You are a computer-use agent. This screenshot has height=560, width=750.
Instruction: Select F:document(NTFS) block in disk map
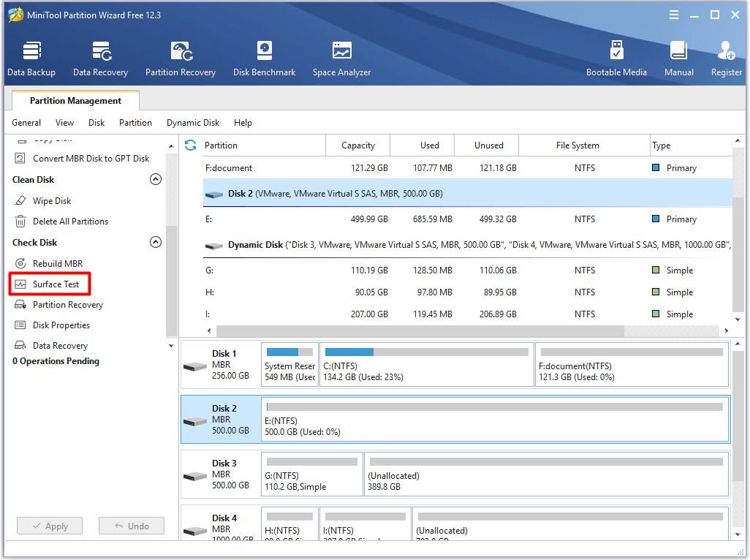[x=632, y=364]
